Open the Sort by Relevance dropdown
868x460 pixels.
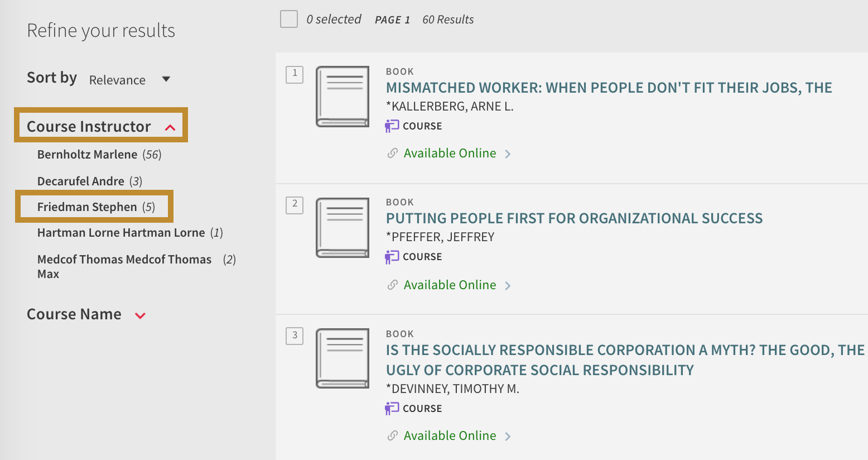(129, 80)
